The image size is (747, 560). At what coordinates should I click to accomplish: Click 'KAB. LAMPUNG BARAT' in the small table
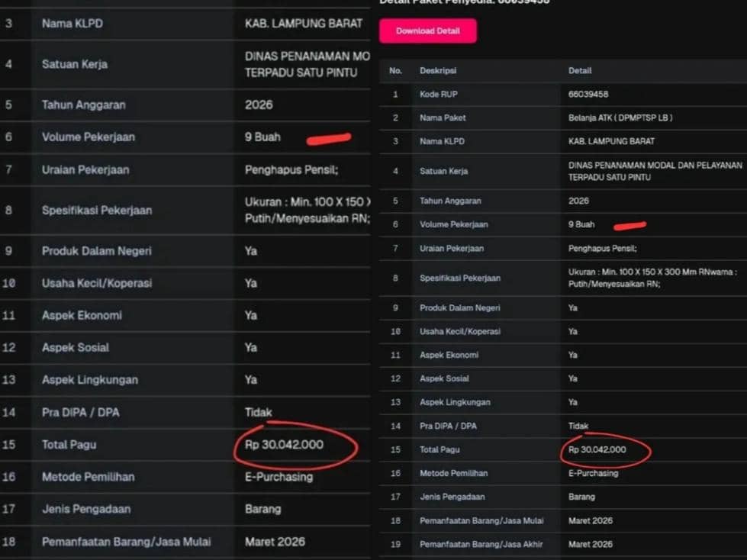[x=611, y=141]
